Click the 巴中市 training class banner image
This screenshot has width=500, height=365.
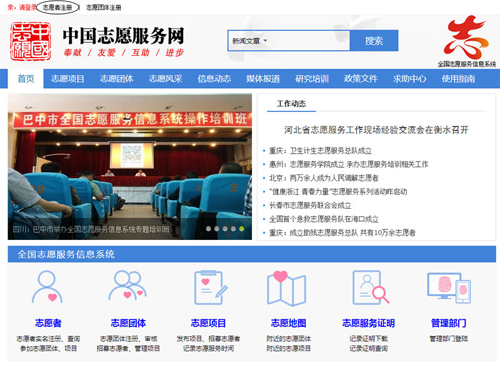click(x=130, y=166)
